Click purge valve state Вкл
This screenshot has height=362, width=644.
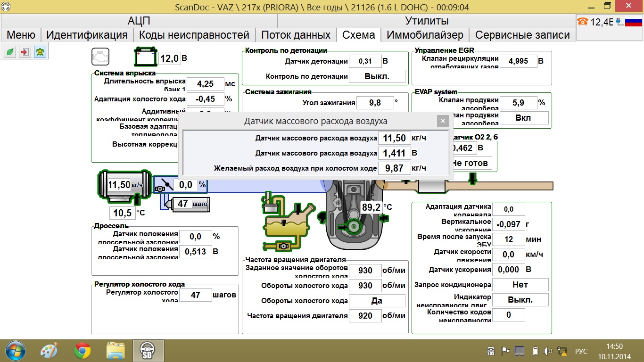[523, 117]
